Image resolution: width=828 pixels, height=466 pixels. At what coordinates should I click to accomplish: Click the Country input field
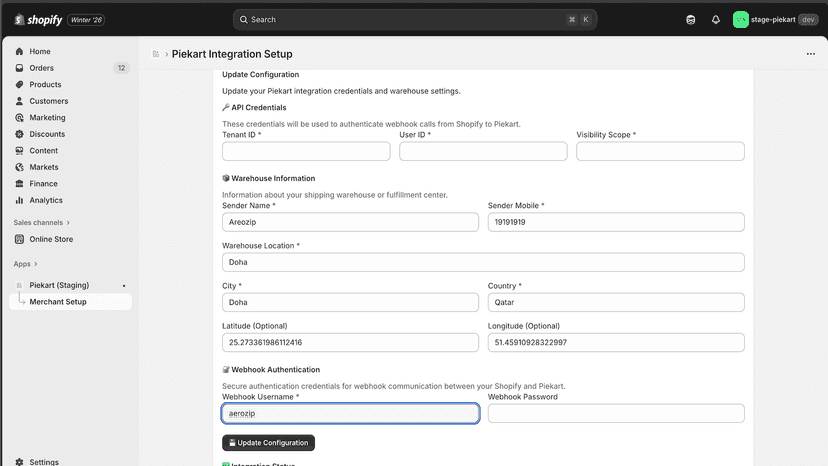pos(616,302)
